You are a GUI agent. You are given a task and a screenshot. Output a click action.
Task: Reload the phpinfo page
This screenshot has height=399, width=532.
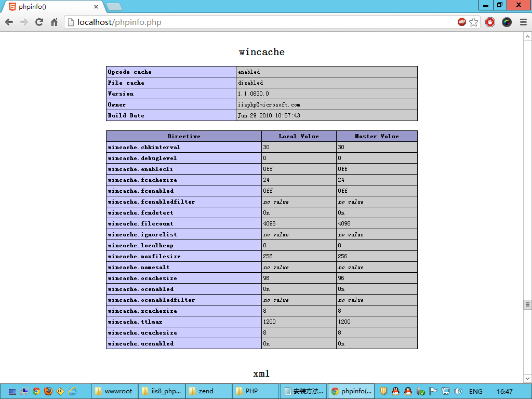[39, 22]
